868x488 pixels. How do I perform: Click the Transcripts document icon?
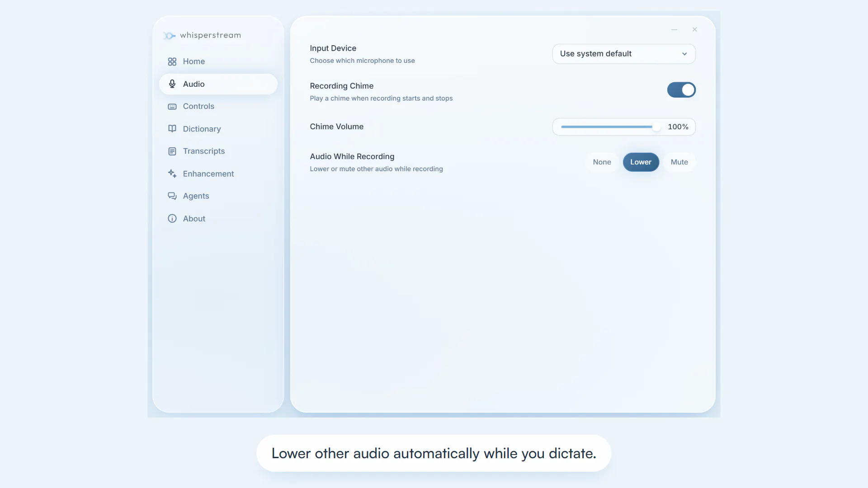172,151
